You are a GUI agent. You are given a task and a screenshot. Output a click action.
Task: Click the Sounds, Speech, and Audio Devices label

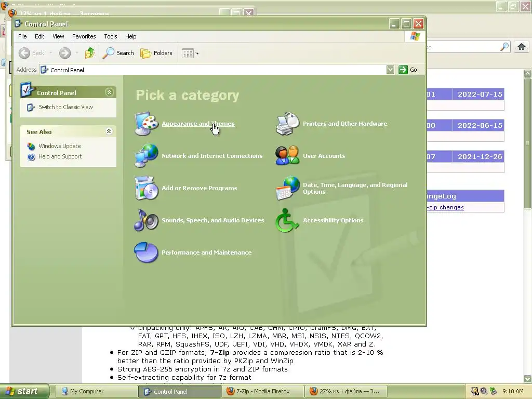tap(212, 220)
